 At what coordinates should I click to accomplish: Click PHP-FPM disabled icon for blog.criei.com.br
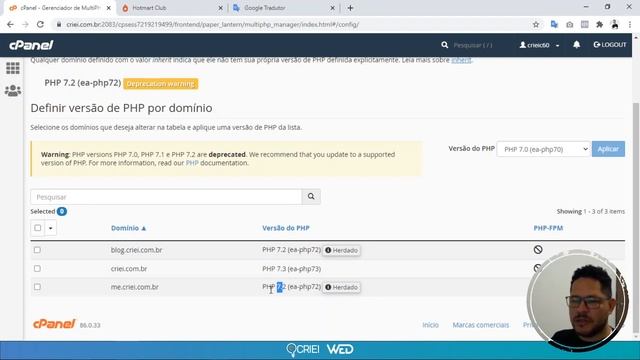pyautogui.click(x=538, y=249)
